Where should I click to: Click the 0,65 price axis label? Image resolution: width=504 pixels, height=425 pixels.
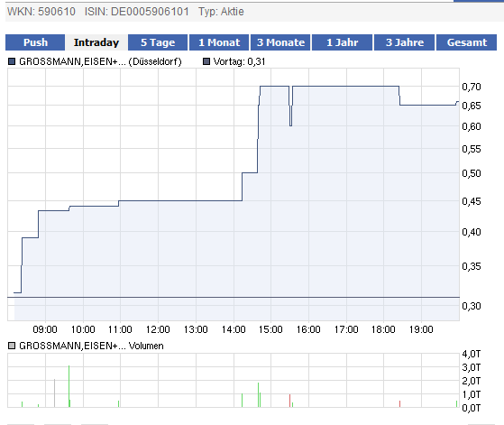(472, 106)
